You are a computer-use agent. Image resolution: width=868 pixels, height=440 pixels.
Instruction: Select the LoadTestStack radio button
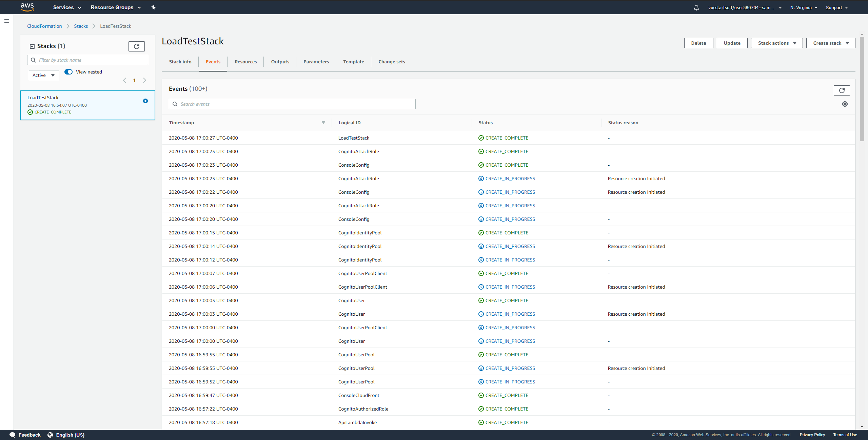tap(145, 101)
